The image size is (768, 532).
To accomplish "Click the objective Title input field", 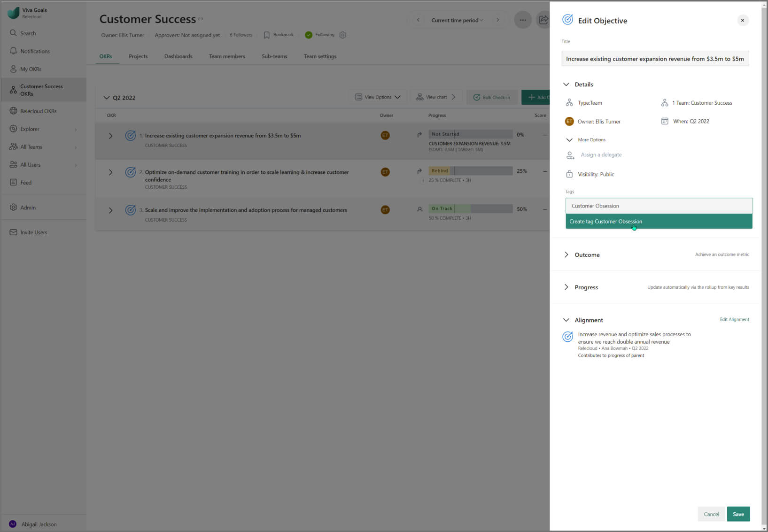I will 655,59.
